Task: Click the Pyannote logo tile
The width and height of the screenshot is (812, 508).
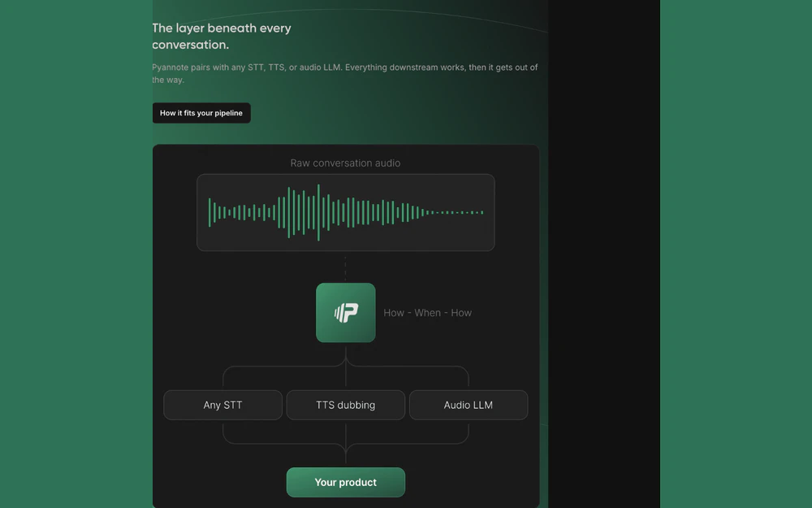Action: tap(345, 313)
